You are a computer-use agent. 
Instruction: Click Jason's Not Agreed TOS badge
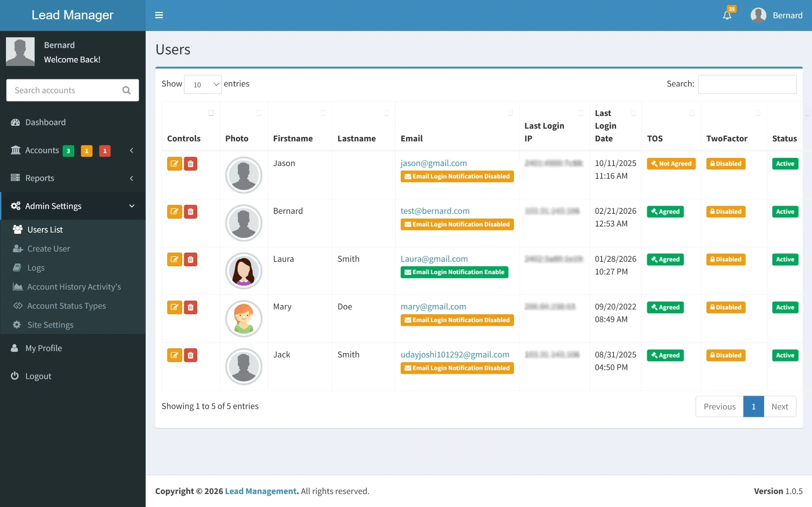coord(671,163)
